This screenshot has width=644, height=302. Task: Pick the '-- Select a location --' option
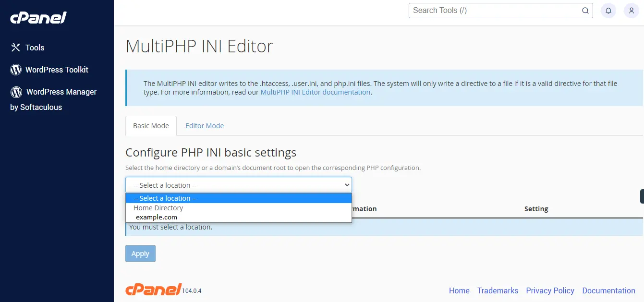[x=165, y=198]
